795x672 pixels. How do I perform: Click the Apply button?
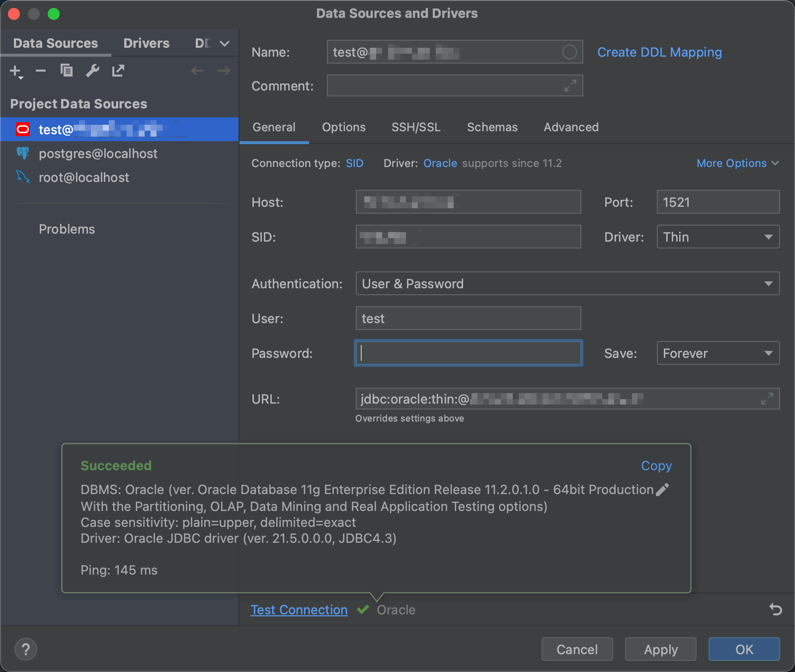pos(660,649)
